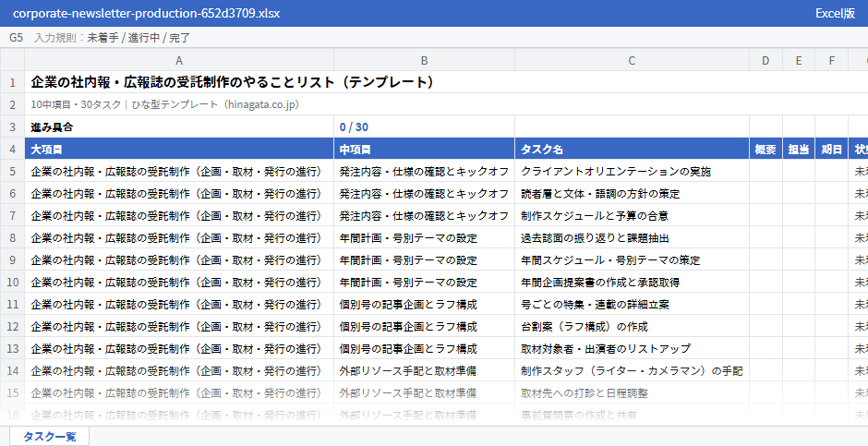The height and width of the screenshot is (446, 868).
Task: Click the 期日 header cell
Action: pyautogui.click(x=831, y=149)
